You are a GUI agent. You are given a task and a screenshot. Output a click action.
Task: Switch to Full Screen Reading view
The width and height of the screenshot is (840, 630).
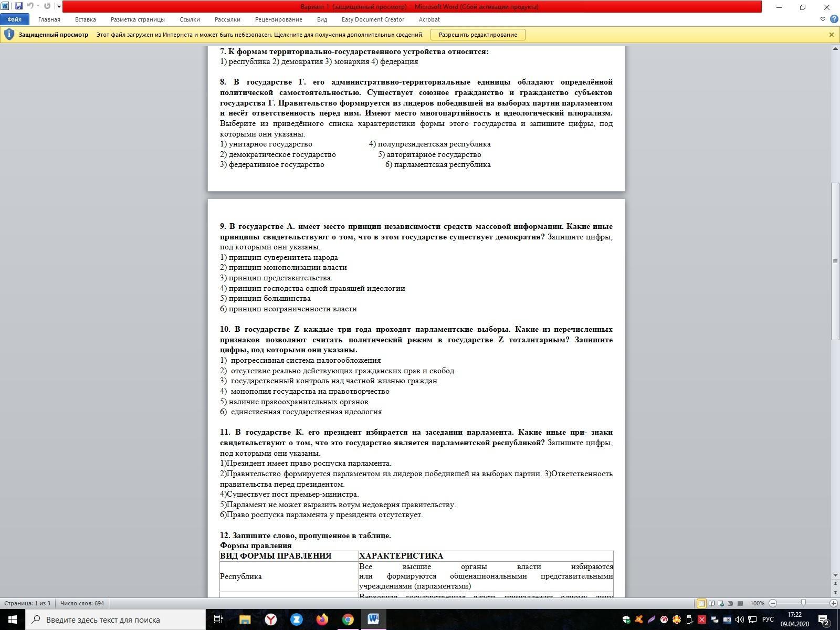(711, 603)
